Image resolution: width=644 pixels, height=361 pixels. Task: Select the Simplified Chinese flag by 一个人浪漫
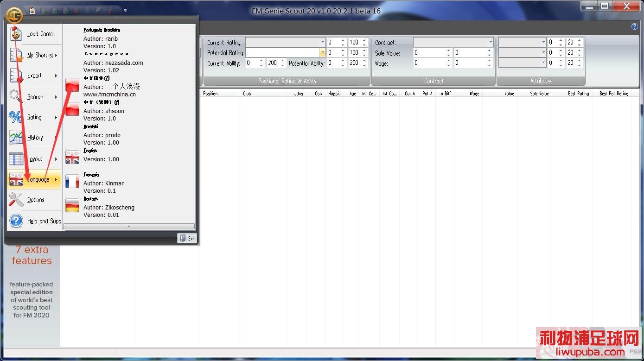pos(72,85)
